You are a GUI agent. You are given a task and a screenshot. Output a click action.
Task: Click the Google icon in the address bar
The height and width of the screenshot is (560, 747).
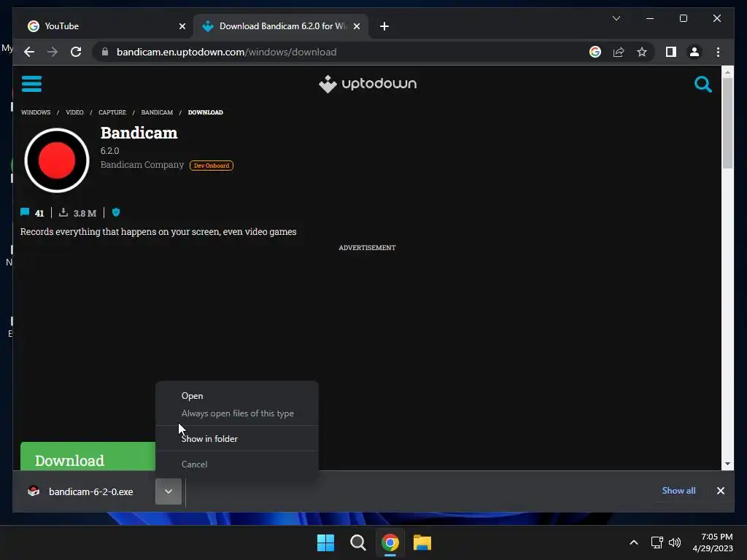[595, 52]
